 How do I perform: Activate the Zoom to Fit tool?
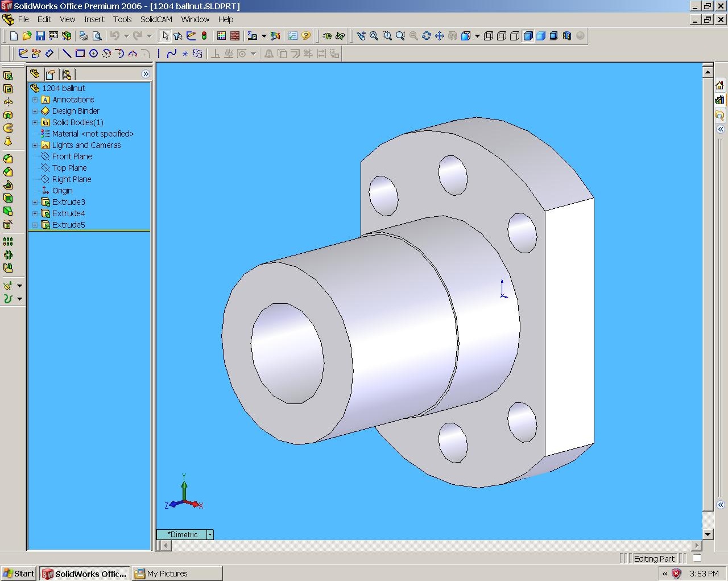coord(374,36)
